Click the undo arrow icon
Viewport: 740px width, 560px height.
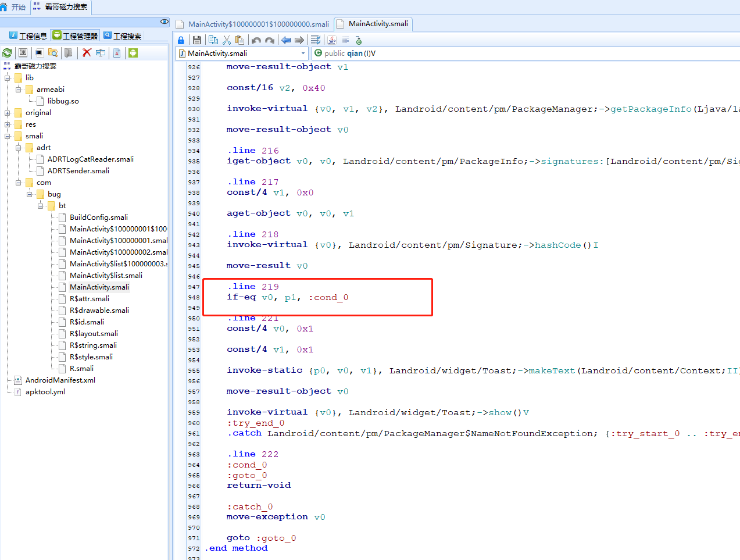[x=256, y=40]
